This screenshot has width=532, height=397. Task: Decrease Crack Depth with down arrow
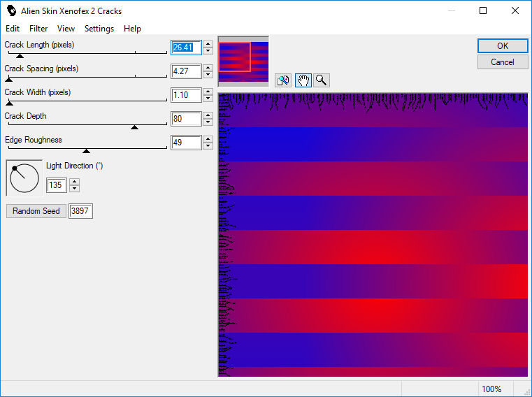[208, 122]
